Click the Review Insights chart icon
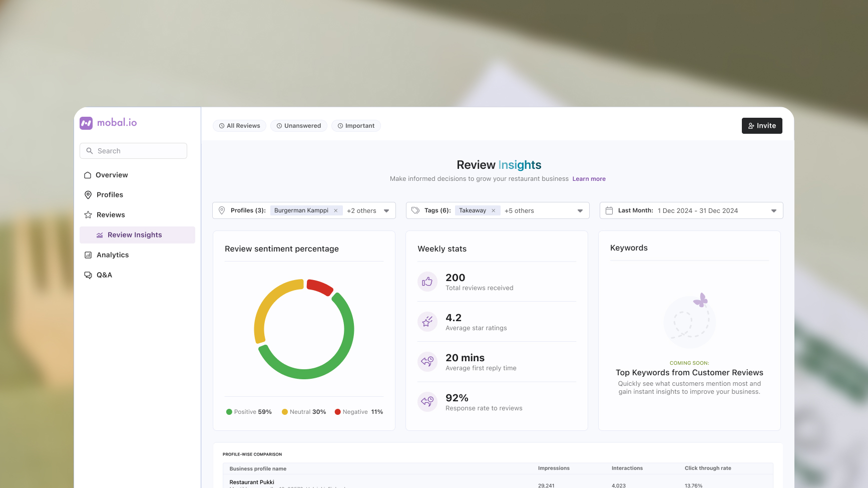This screenshot has height=488, width=868. click(x=100, y=235)
